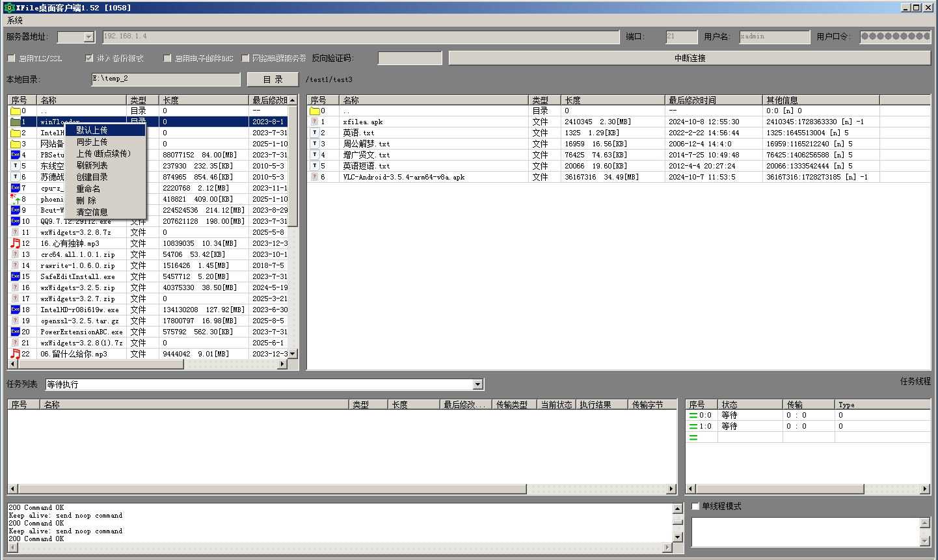Select the IntelH folder icon in row 2

[16, 133]
